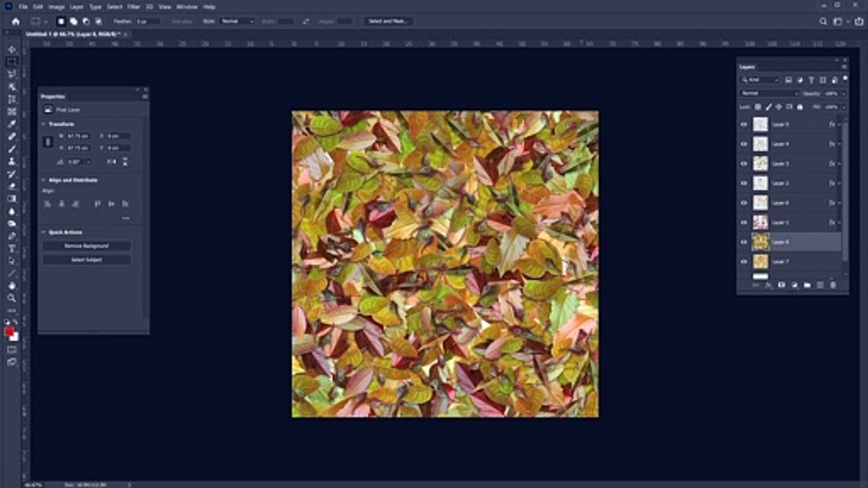Image resolution: width=868 pixels, height=488 pixels.
Task: Select the Zoom tool
Action: 12,298
